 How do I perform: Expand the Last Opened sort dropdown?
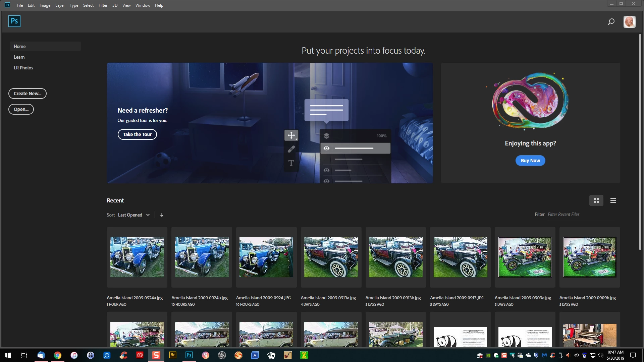(x=134, y=215)
